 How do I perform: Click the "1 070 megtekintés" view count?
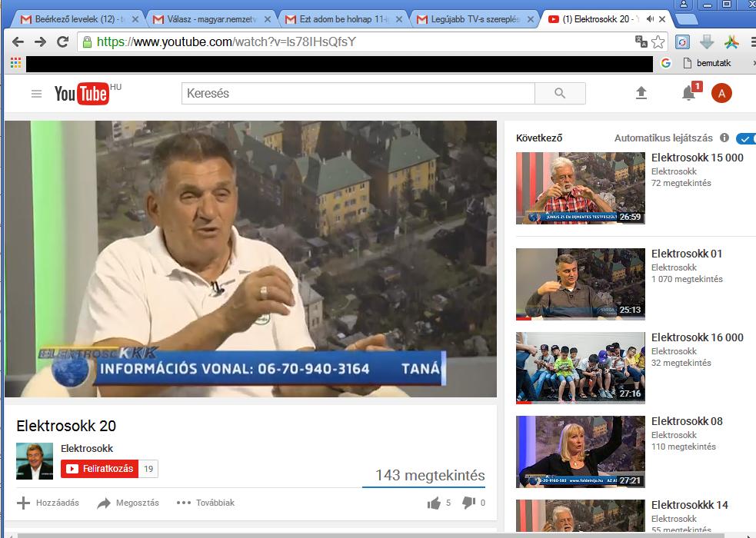coord(687,279)
